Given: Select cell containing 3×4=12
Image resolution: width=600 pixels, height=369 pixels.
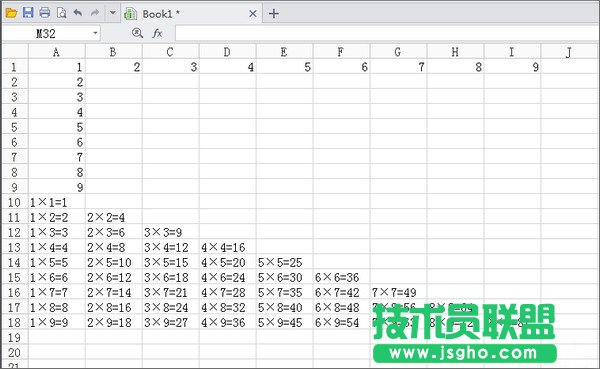Looking at the screenshot, I should click(x=171, y=247).
